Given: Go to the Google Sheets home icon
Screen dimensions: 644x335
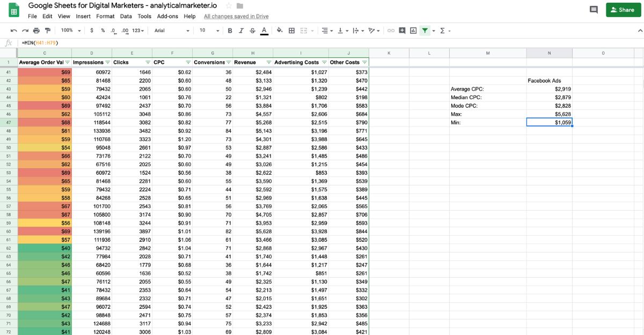Looking at the screenshot, I should (x=14, y=10).
